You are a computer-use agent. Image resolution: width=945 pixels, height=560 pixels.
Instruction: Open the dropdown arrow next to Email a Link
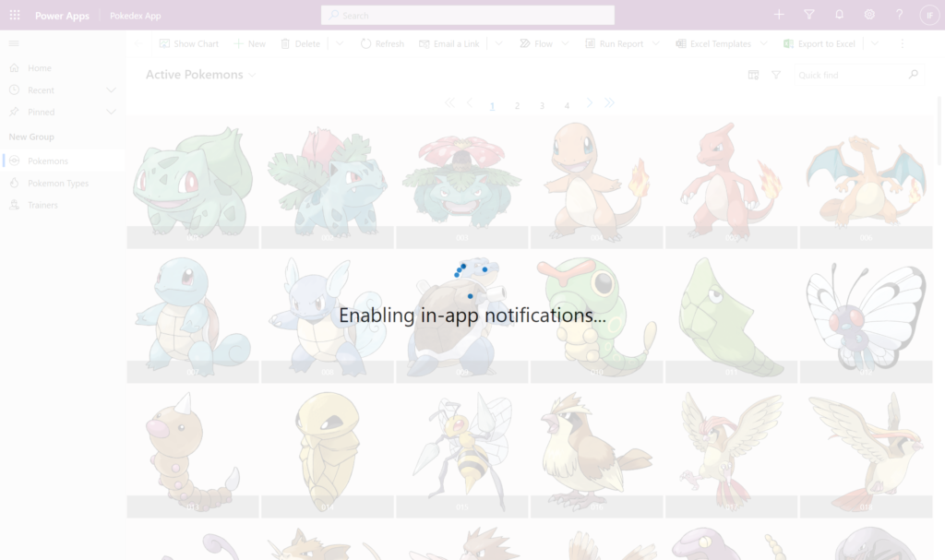(499, 43)
